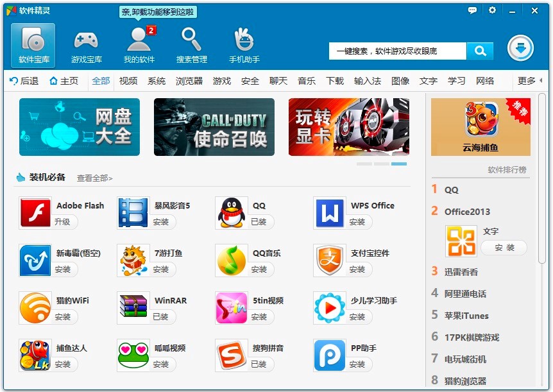Screen dimensions: 553x392
Task: Switch to the 输入法 category tab
Action: pyautogui.click(x=368, y=81)
